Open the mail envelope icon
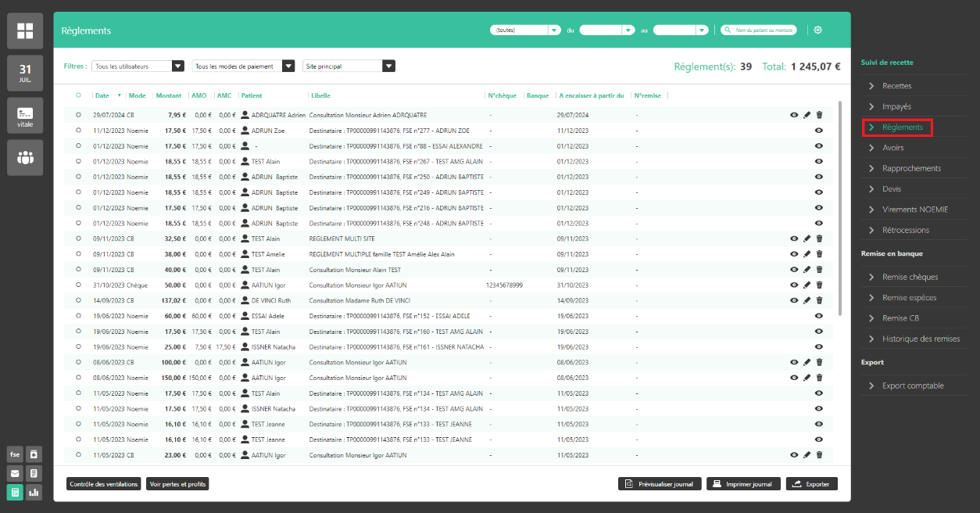The height and width of the screenshot is (513, 980). point(15,473)
